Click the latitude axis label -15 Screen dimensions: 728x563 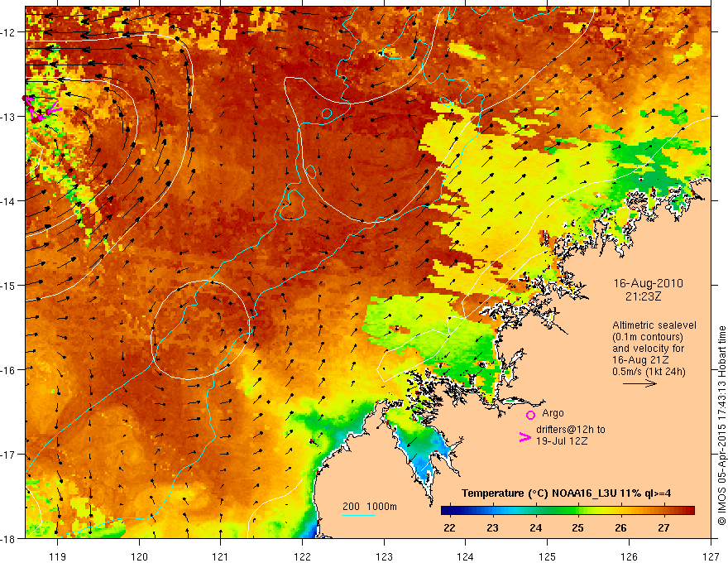9,285
